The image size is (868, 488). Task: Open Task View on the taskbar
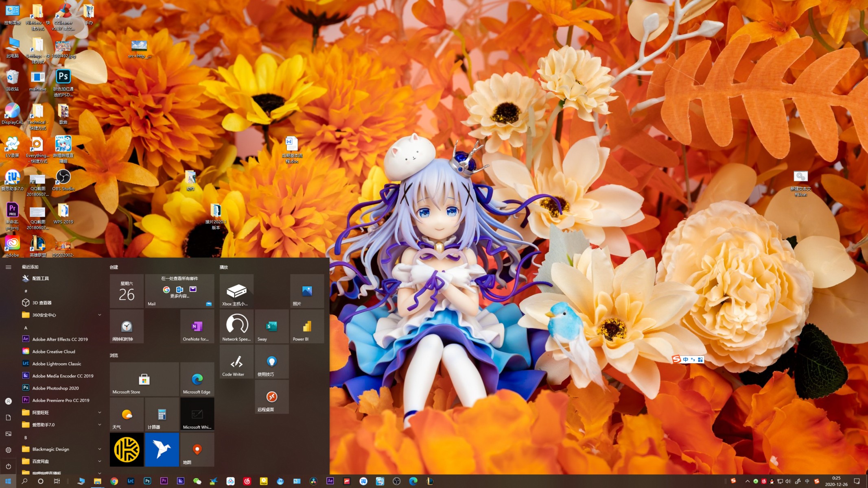57,481
